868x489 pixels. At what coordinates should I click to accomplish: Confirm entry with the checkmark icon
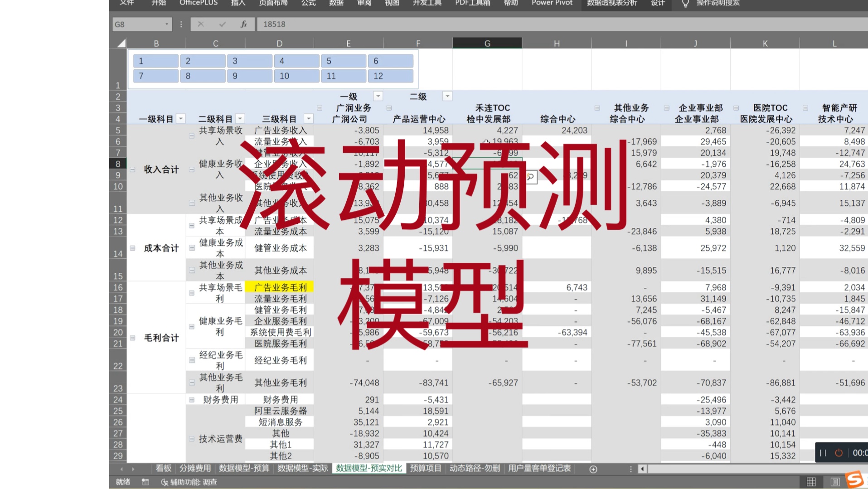pos(222,24)
